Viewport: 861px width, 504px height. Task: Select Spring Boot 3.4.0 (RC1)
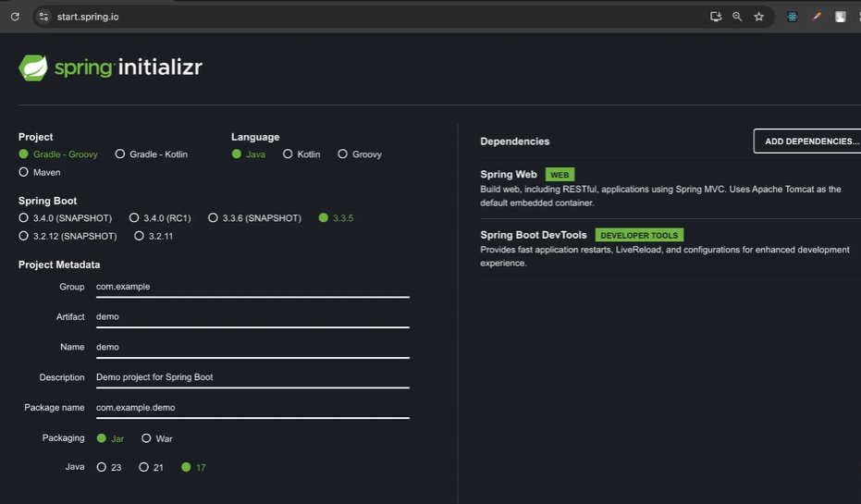tap(160, 218)
